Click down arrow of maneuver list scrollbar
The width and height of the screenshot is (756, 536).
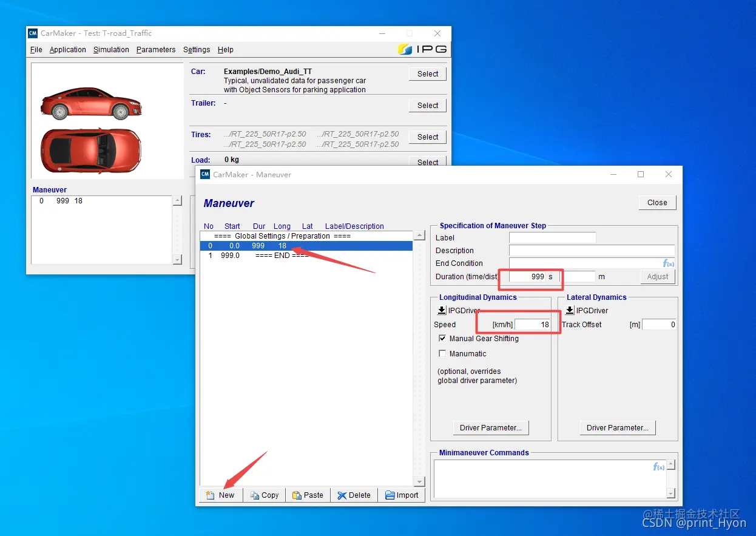click(419, 481)
